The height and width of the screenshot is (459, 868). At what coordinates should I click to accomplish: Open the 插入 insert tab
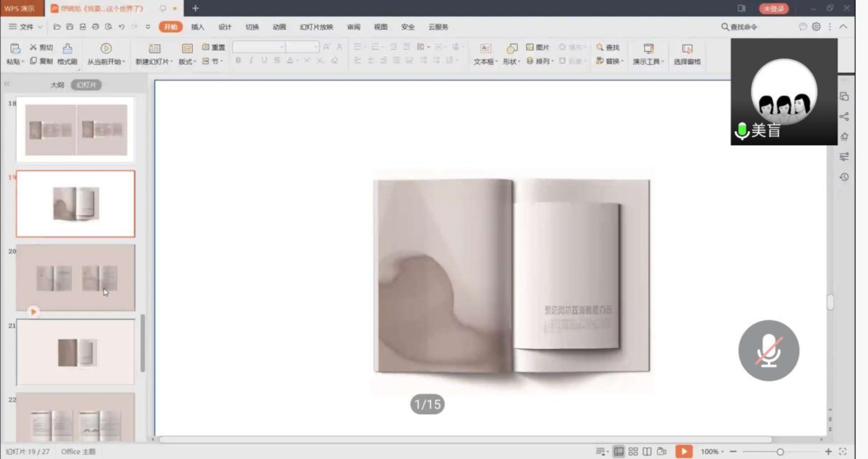(198, 27)
